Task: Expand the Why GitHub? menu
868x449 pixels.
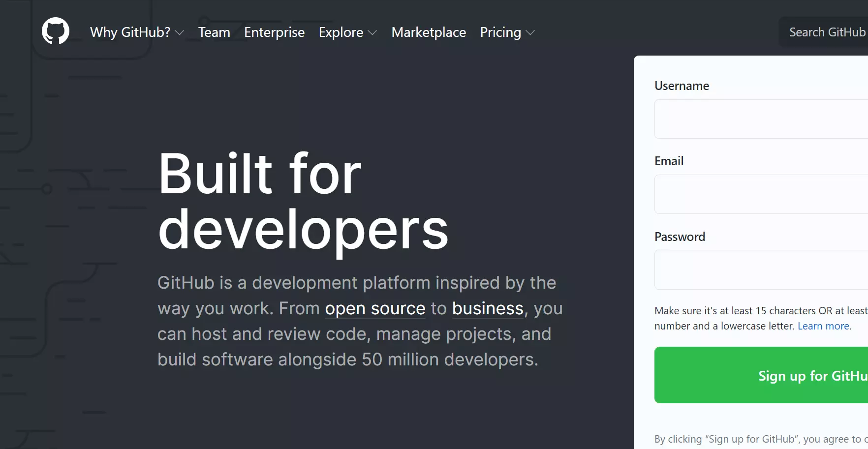Action: 137,32
